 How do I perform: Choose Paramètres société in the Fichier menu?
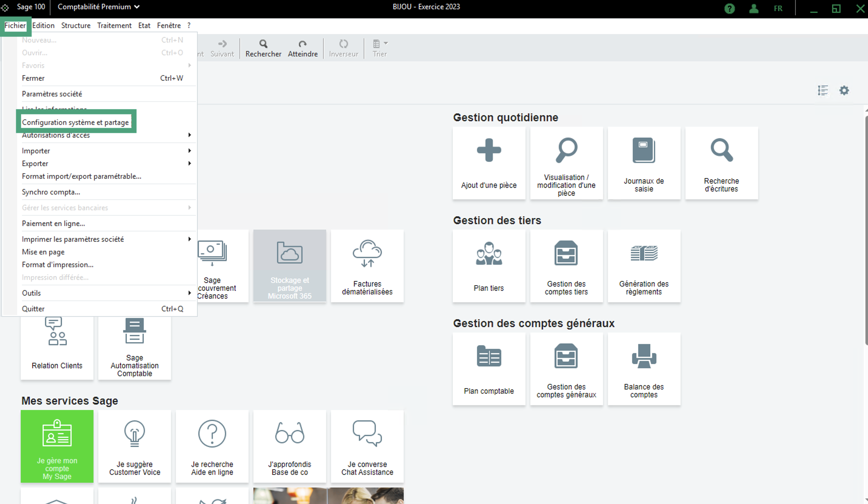[52, 94]
